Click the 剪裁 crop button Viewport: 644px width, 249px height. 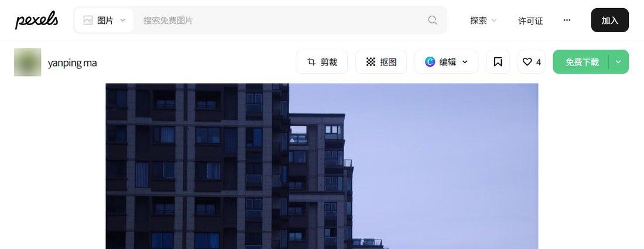coord(321,62)
